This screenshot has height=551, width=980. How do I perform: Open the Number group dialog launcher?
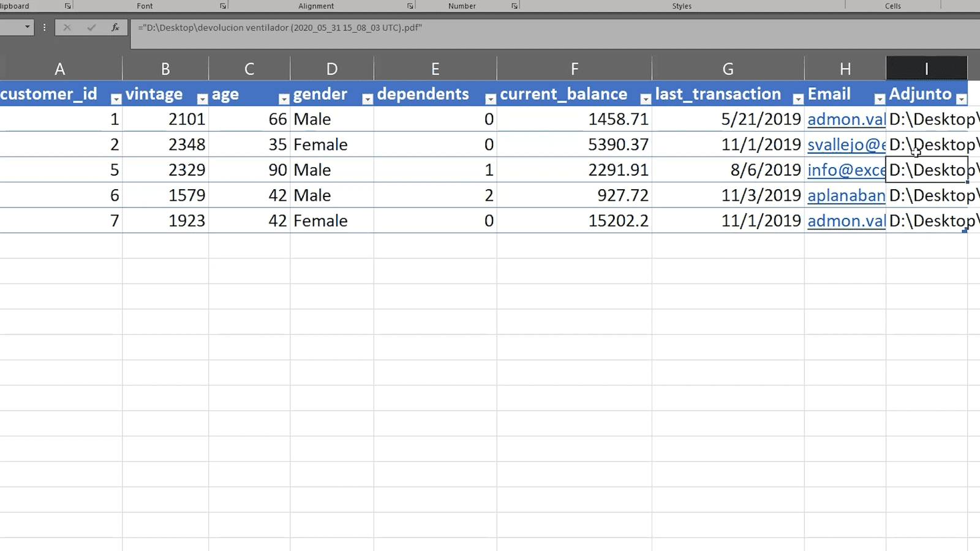click(513, 6)
